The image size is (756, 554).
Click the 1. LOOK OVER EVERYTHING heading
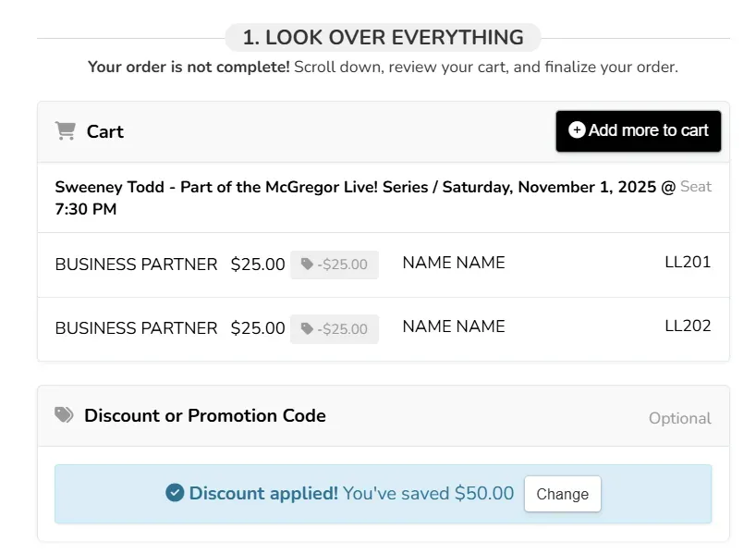[x=383, y=38]
